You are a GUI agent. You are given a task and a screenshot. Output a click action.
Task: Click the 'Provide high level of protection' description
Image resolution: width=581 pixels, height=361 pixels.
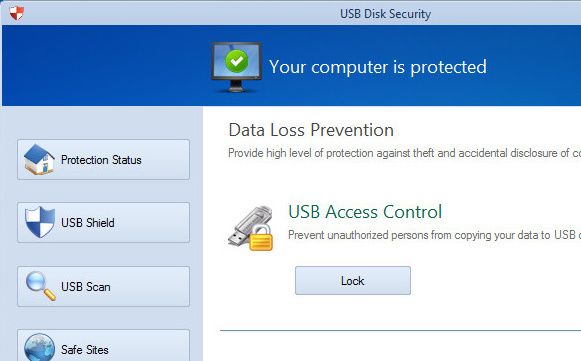(x=404, y=153)
